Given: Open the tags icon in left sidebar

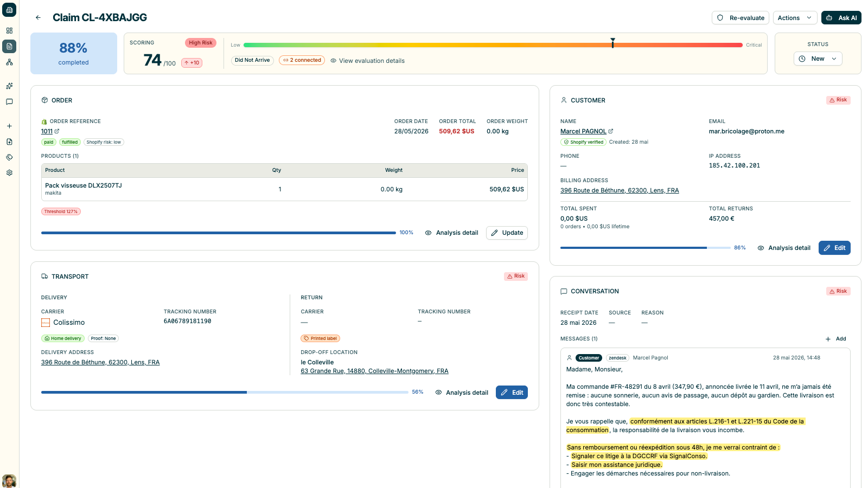Looking at the screenshot, I should tap(9, 157).
